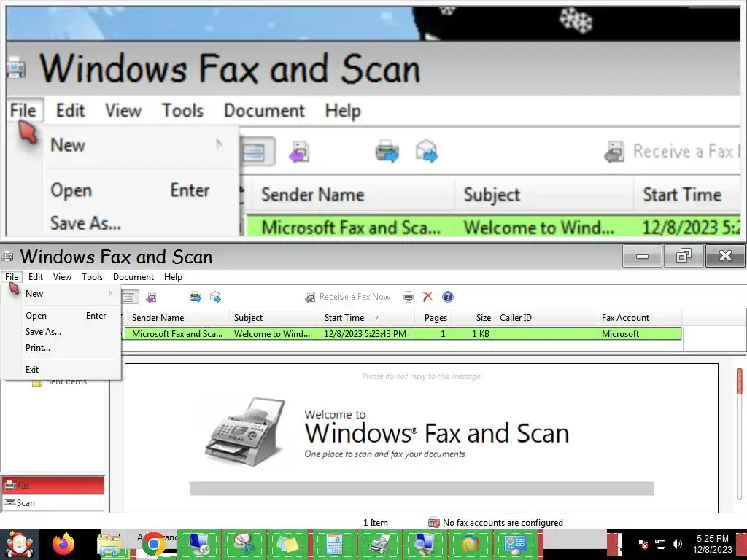The image size is (747, 560).
Task: Choose Print... from the File menu
Action: [x=71, y=348]
